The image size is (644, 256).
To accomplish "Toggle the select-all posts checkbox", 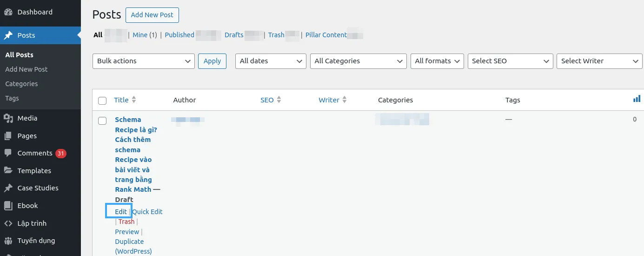I will (102, 101).
